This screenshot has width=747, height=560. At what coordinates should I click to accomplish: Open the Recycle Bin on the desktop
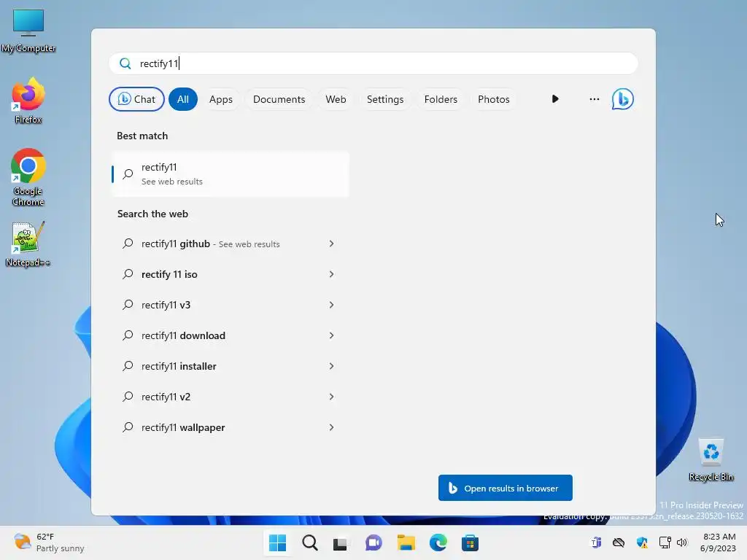coord(711,460)
